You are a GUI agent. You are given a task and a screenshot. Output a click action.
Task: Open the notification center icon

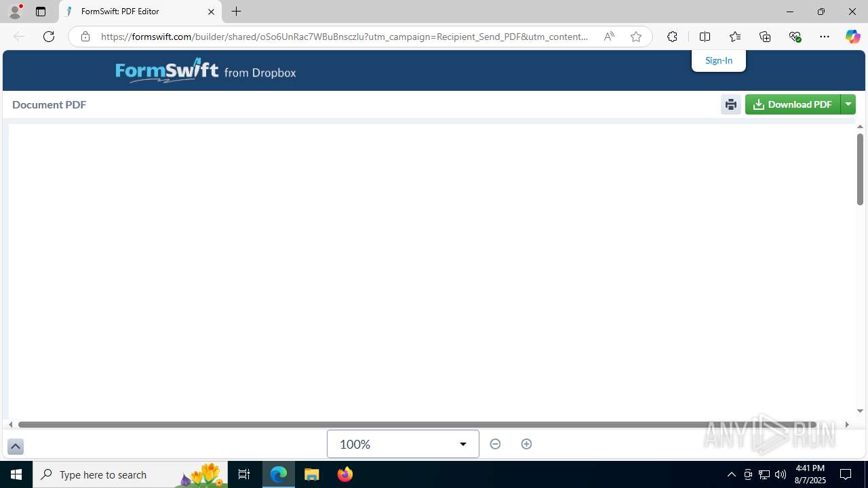(x=846, y=474)
